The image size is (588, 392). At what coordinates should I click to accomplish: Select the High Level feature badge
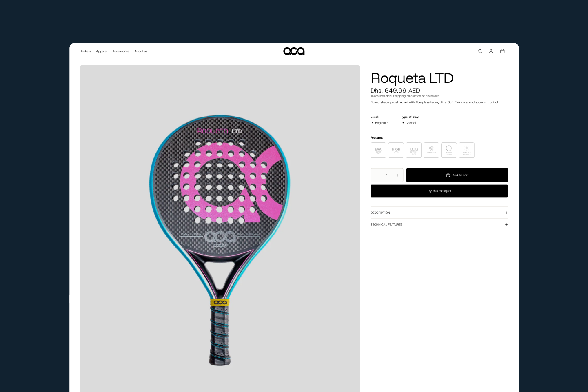(x=396, y=150)
